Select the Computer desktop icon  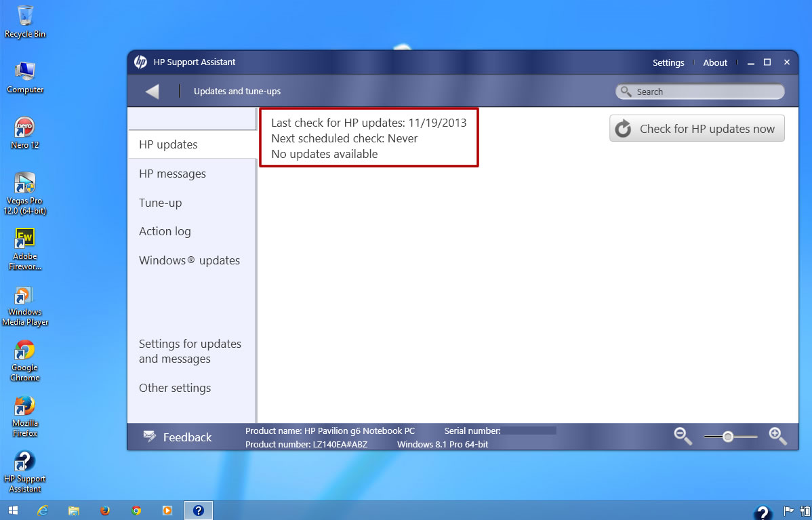(25, 78)
